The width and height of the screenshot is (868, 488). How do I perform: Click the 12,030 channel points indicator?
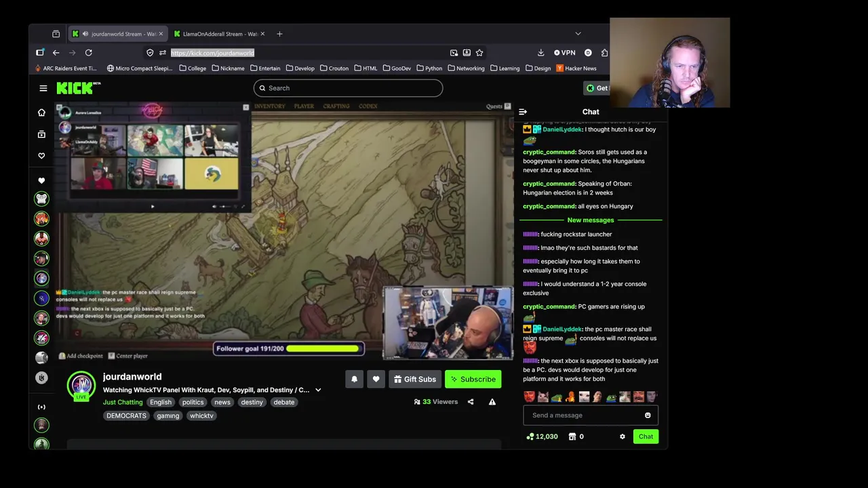[x=542, y=436]
